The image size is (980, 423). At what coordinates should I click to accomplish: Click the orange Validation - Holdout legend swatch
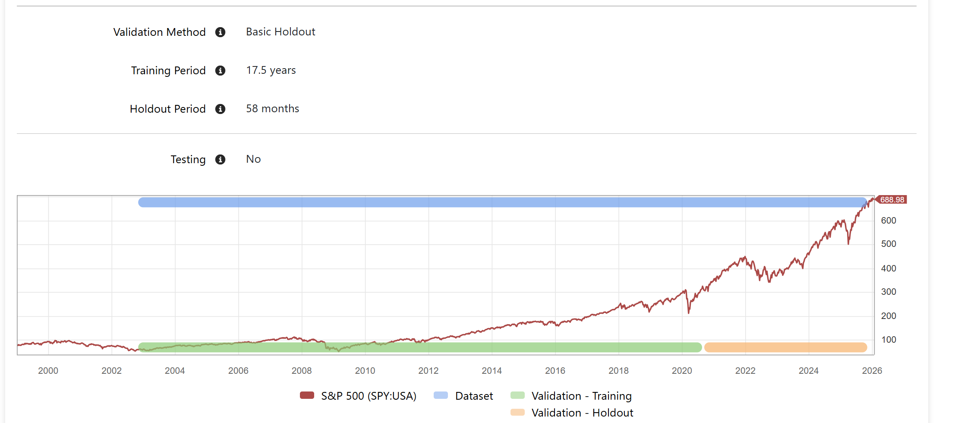(517, 413)
